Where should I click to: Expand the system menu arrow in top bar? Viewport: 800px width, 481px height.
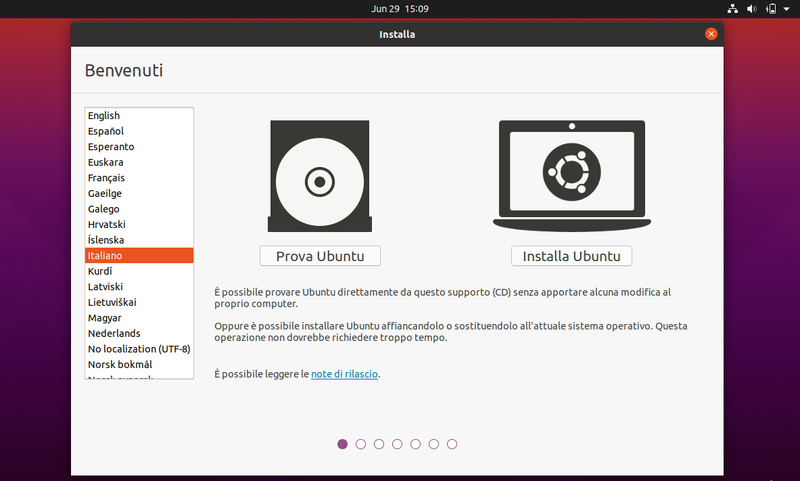pos(785,9)
